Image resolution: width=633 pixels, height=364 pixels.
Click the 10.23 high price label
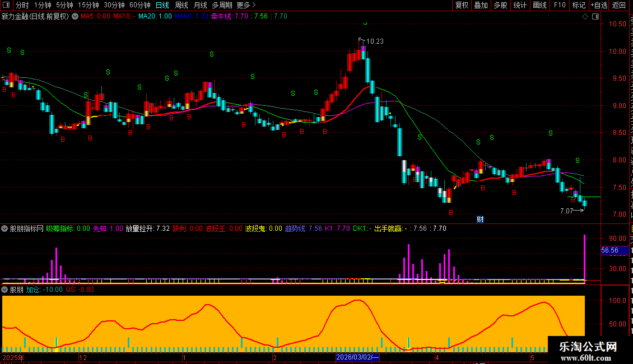pyautogui.click(x=375, y=41)
